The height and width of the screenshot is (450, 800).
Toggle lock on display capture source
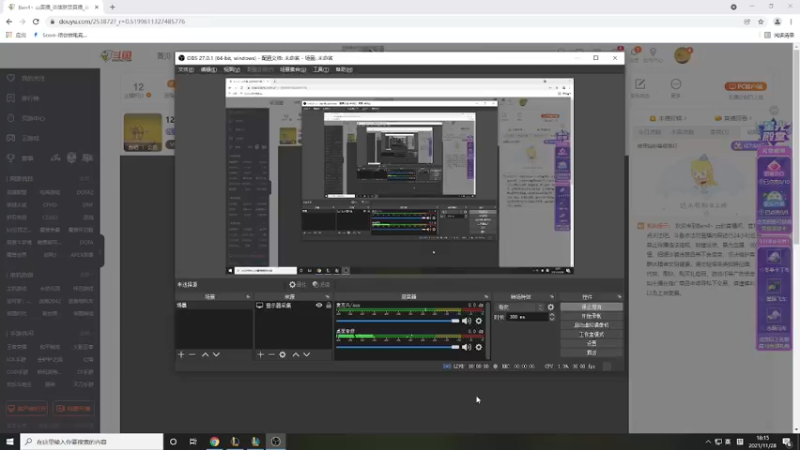pyautogui.click(x=328, y=305)
